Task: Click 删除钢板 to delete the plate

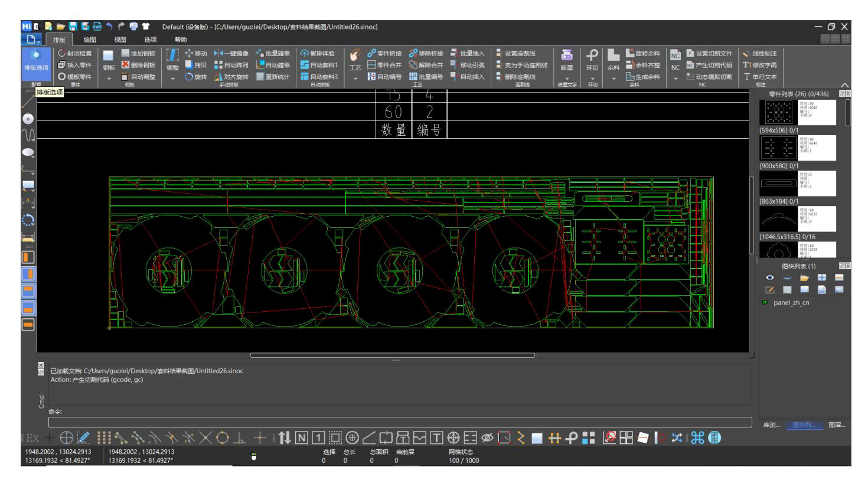Action: tap(138, 65)
